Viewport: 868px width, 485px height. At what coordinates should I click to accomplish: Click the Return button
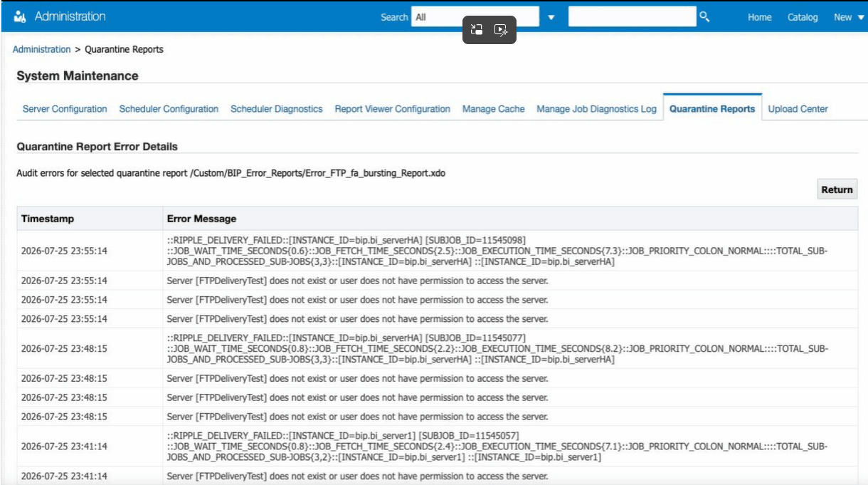click(837, 189)
